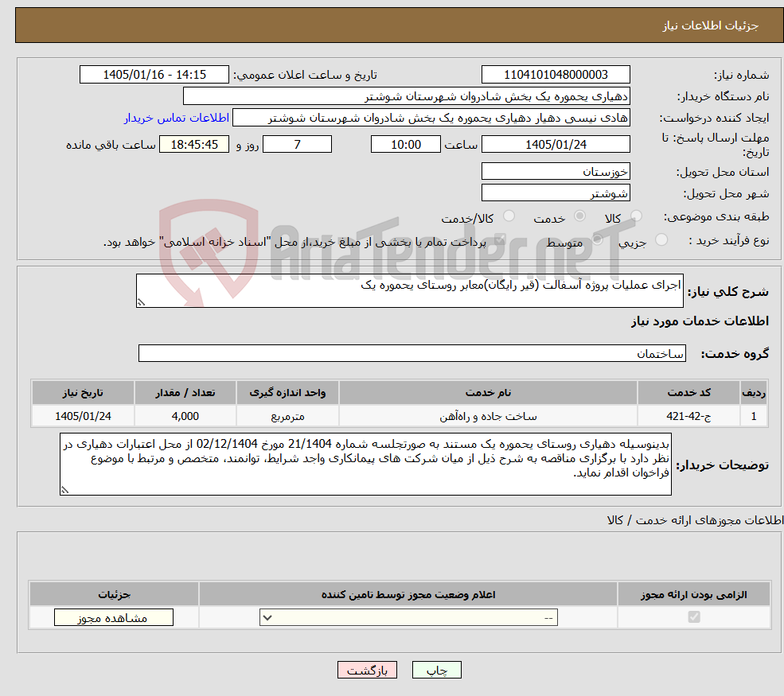Click the need date cell in service table
The image size is (784, 696).
click(83, 416)
